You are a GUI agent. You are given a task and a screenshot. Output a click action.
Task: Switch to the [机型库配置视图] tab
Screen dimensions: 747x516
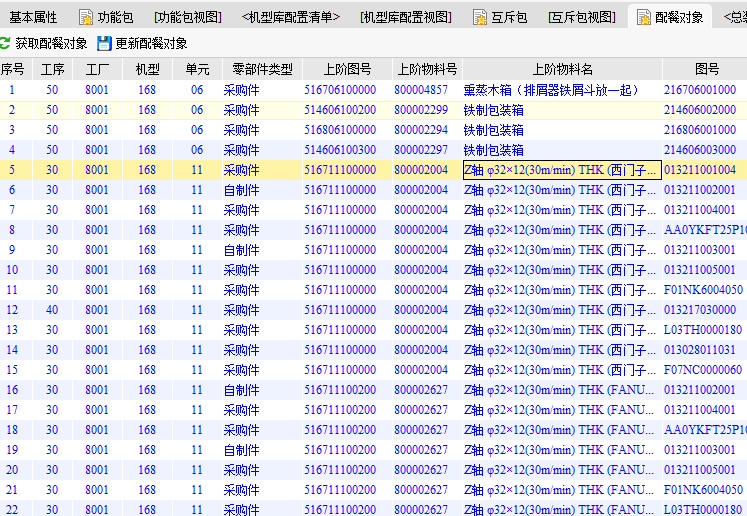[x=405, y=18]
